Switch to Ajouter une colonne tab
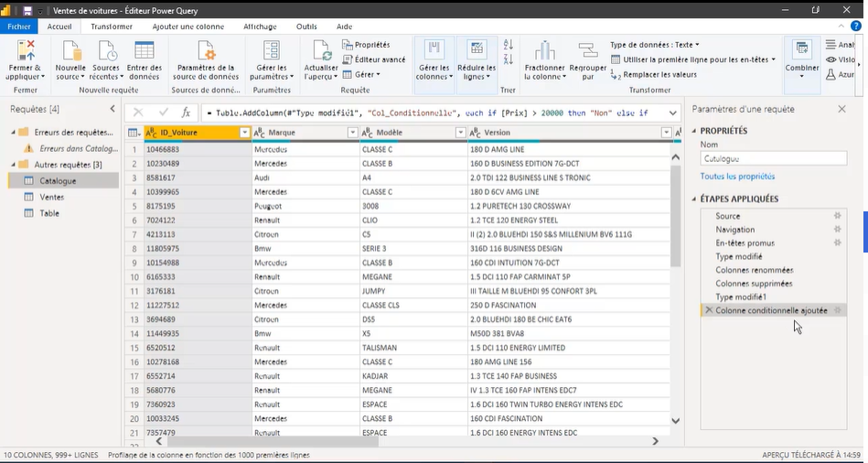The image size is (868, 463). 188,26
